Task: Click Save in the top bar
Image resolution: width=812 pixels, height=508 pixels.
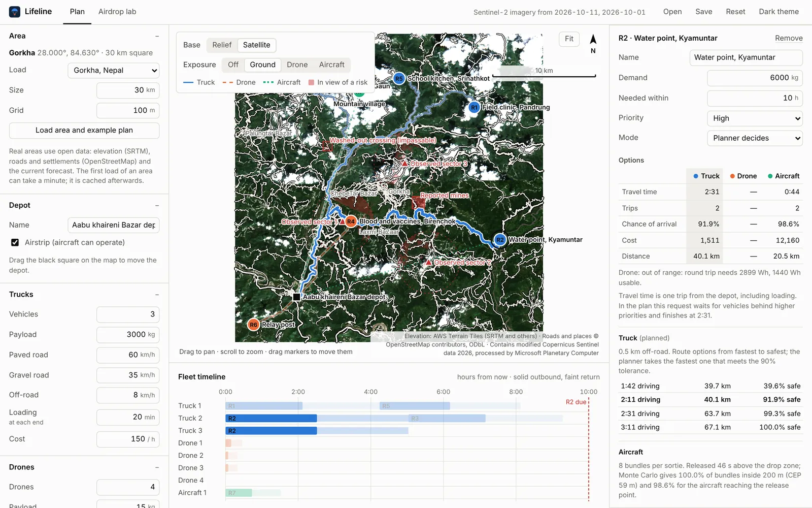Action: click(x=703, y=12)
